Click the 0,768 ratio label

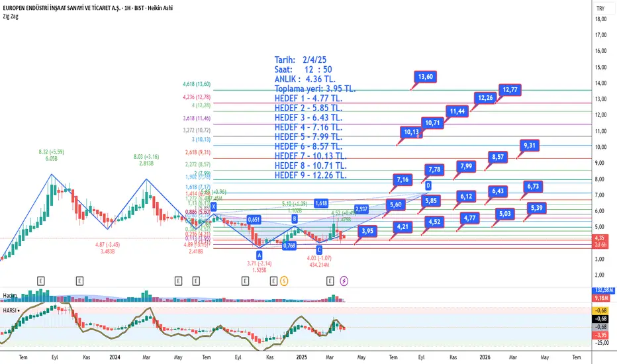pyautogui.click(x=289, y=246)
